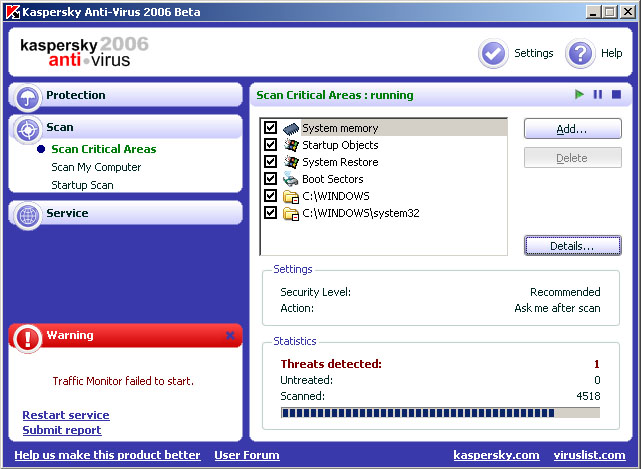Viewport: 641px width, 469px height.
Task: Visit kaspersky.com link
Action: coord(496,455)
